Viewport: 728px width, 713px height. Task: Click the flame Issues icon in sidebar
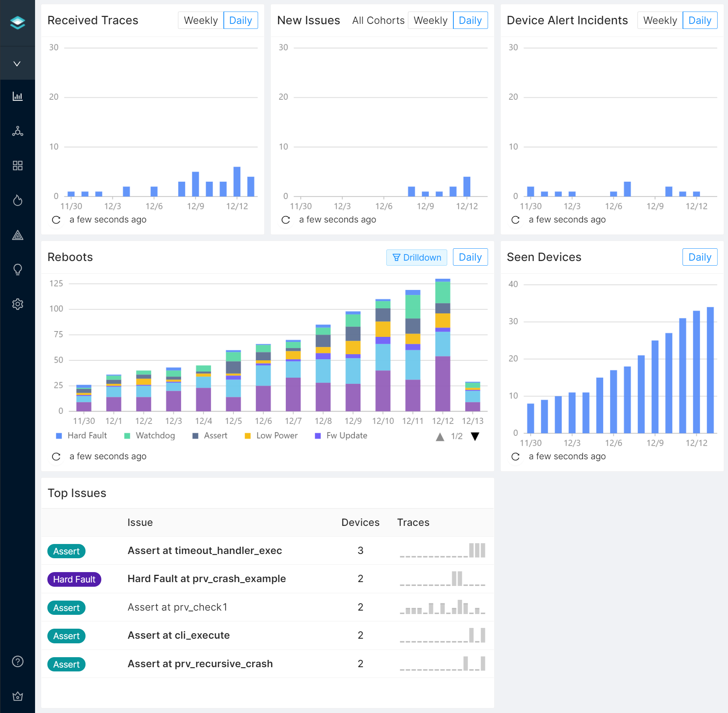(x=18, y=200)
